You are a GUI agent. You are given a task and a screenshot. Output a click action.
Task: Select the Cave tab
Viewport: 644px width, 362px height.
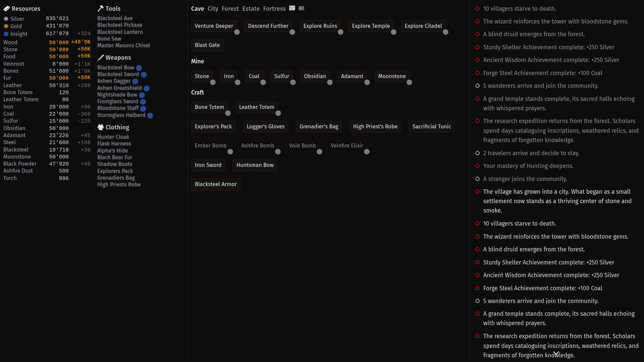click(198, 9)
